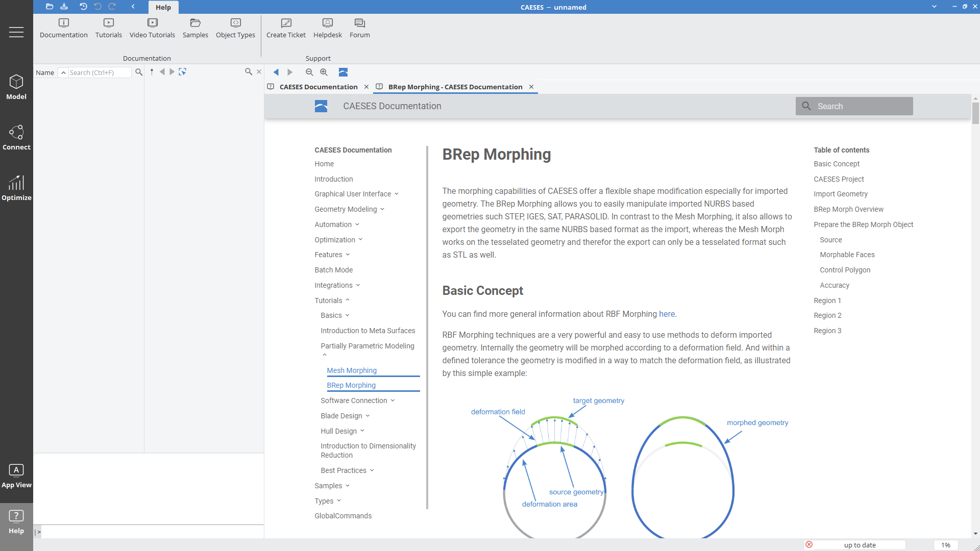
Task: Zoom out the documentation page
Action: 309,72
